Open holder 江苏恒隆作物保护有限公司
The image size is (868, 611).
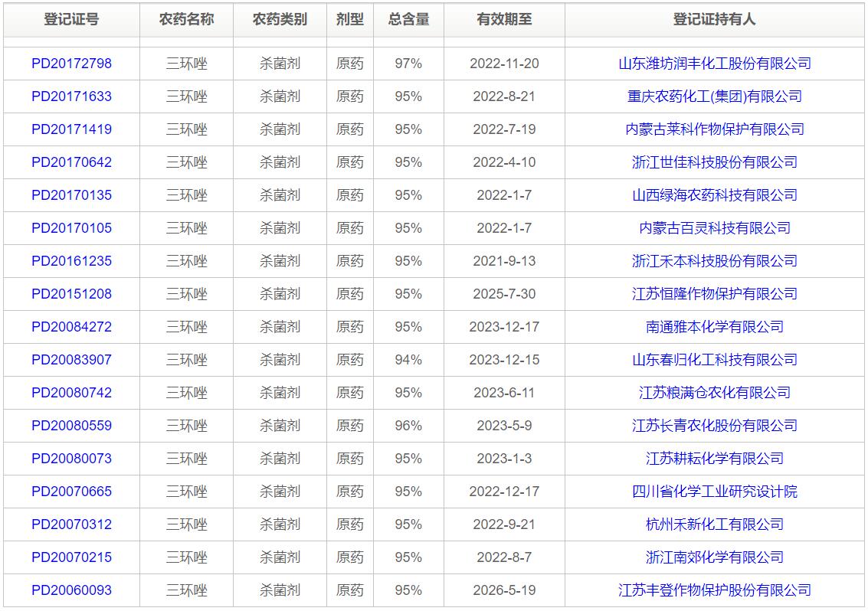pos(714,294)
